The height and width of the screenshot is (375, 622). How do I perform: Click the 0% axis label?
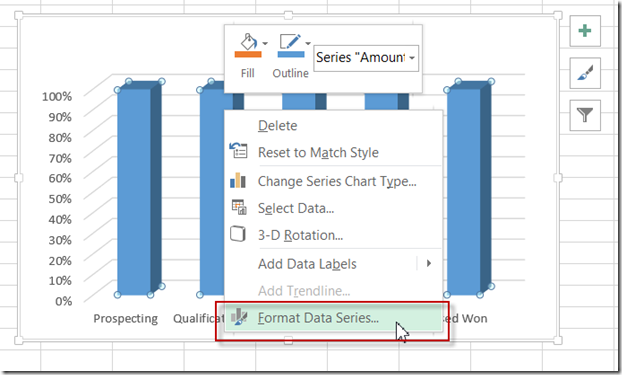pyautogui.click(x=63, y=301)
